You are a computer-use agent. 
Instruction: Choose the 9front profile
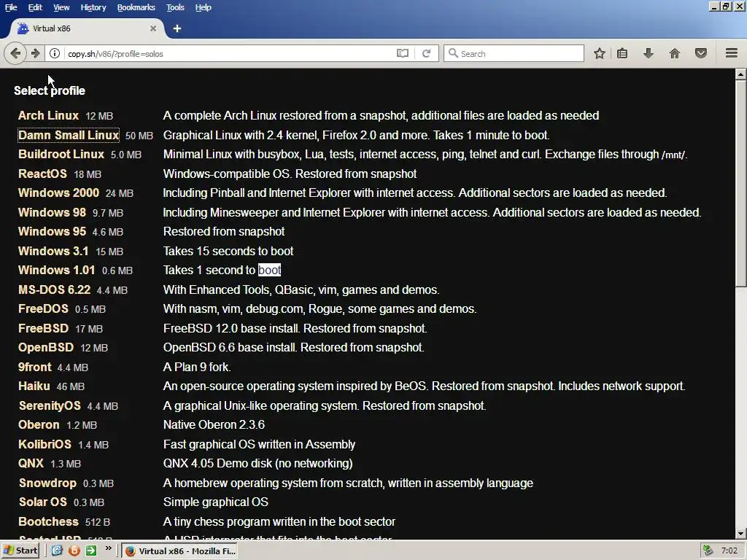(x=35, y=367)
